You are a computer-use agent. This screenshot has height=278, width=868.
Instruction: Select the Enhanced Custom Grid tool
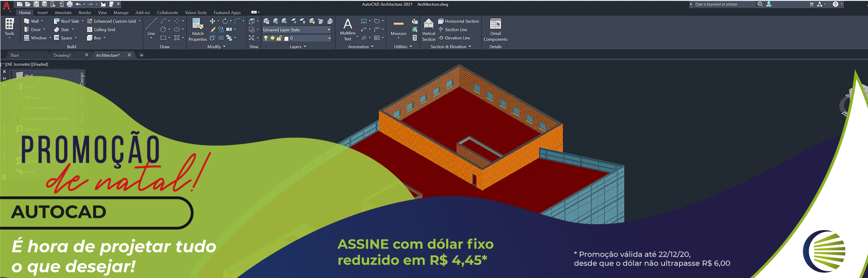[111, 21]
